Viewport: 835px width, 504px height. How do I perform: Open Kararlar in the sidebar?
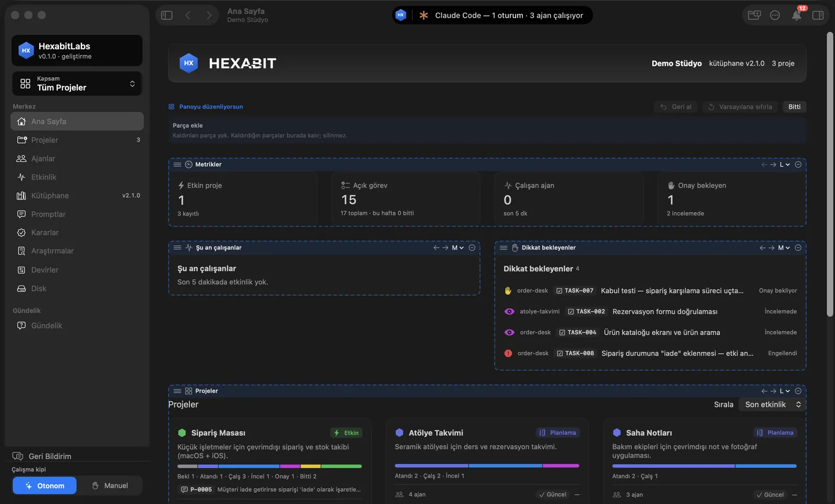pyautogui.click(x=77, y=233)
